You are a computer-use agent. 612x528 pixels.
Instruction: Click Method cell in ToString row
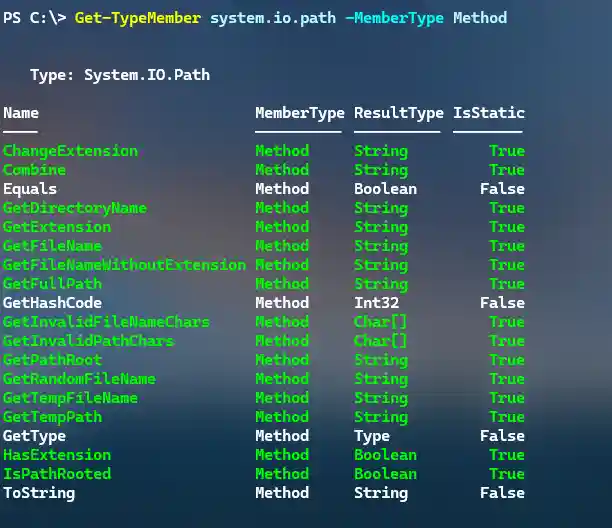click(x=282, y=493)
